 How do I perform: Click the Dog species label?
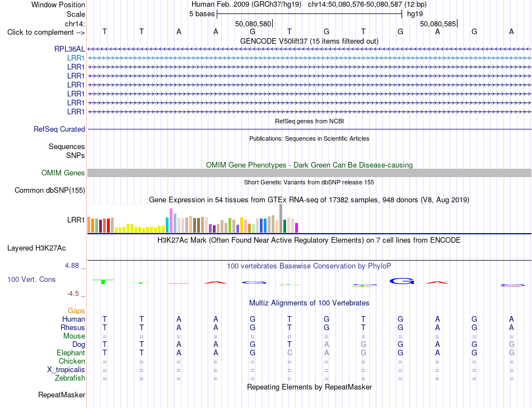point(78,345)
